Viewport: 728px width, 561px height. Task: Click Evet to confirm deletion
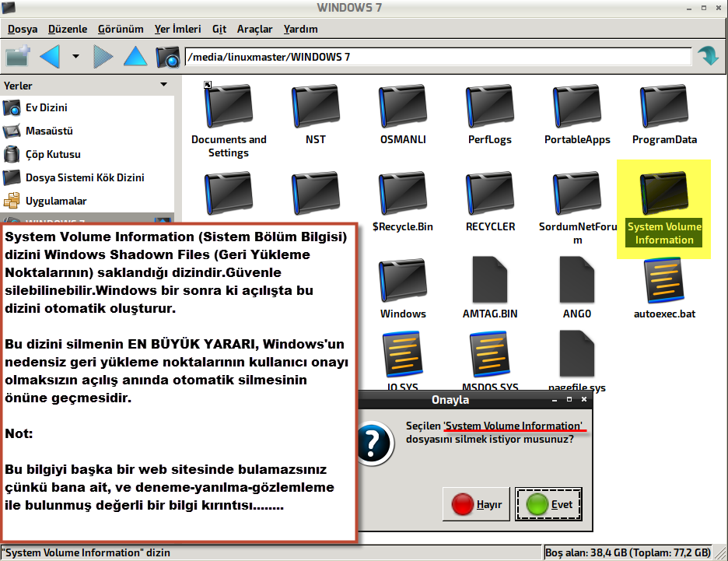coord(548,504)
